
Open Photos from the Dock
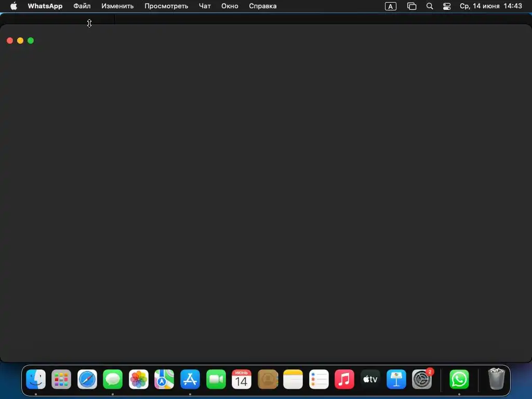138,379
